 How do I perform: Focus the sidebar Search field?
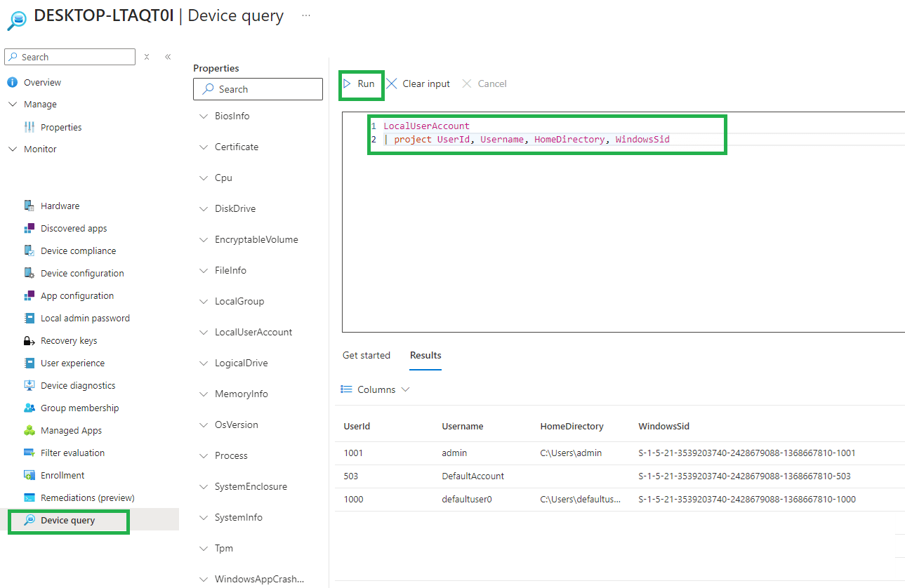click(70, 57)
